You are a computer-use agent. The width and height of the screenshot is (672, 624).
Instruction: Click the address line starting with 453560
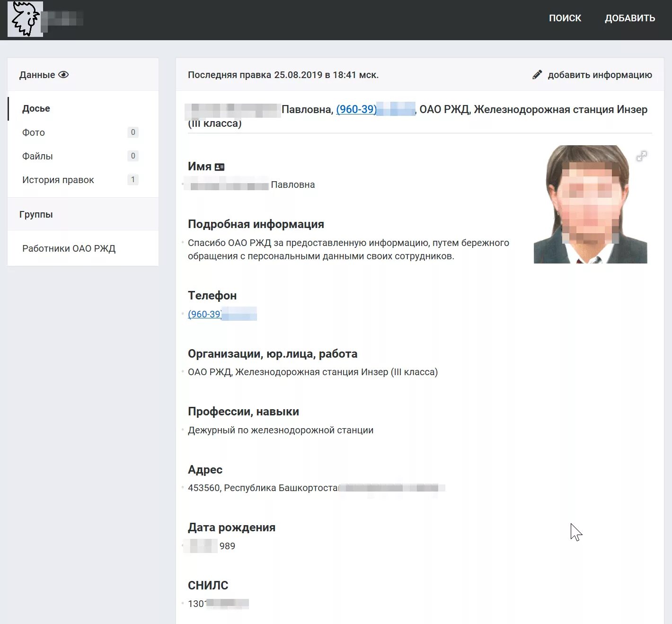[x=316, y=488]
